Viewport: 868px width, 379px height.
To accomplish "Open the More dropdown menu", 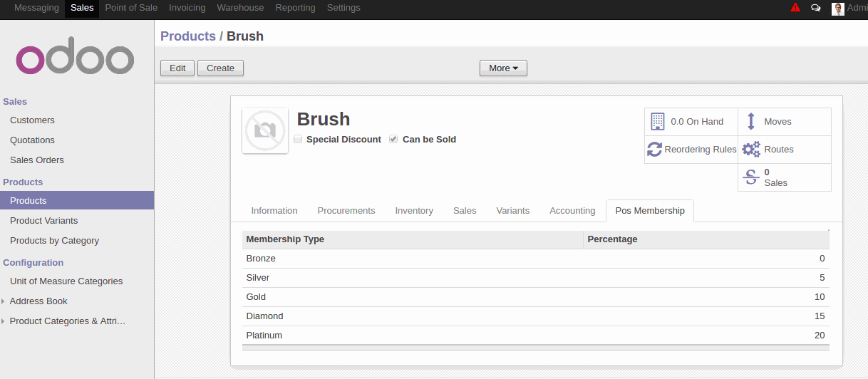I will [x=503, y=68].
